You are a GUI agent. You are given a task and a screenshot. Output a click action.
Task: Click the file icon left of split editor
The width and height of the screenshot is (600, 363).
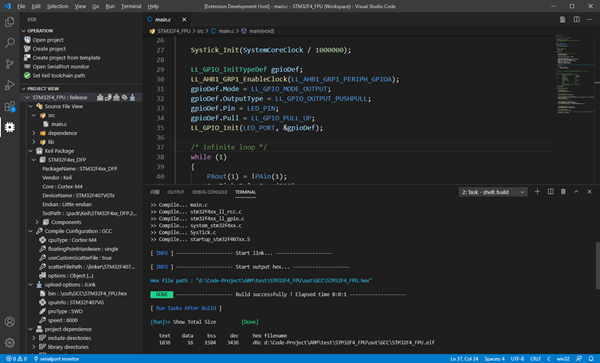pos(562,20)
